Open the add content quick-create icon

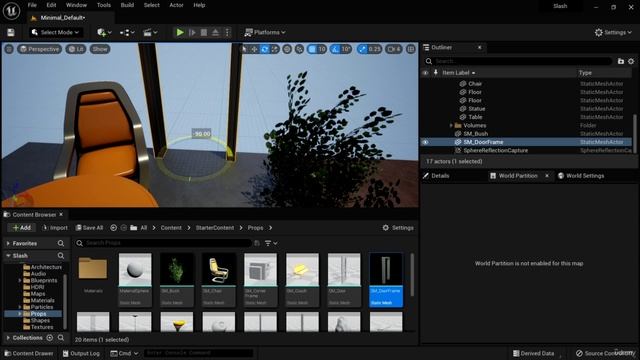coord(104,32)
